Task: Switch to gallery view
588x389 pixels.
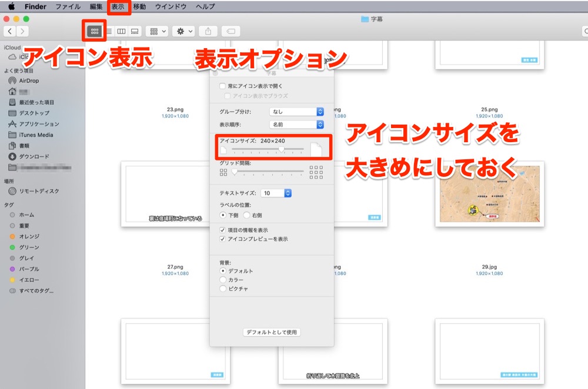Action: (x=135, y=32)
